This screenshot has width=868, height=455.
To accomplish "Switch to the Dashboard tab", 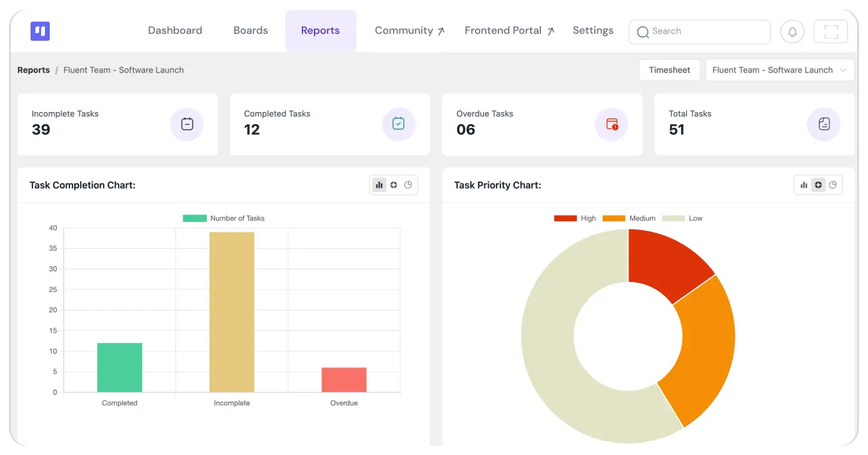I will pyautogui.click(x=175, y=30).
